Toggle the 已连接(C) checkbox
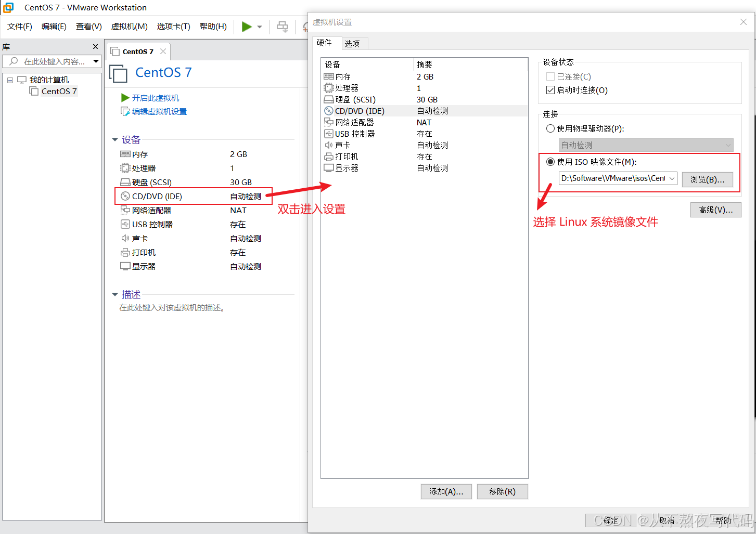 click(550, 76)
